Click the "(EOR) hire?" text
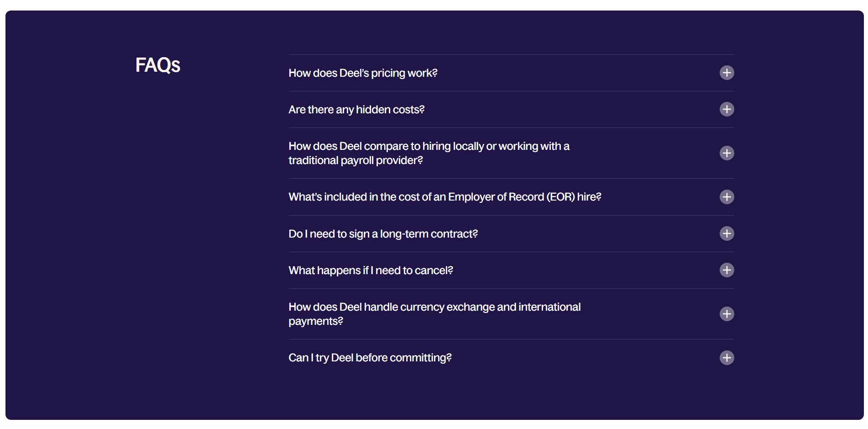This screenshot has height=429, width=868. click(x=574, y=197)
